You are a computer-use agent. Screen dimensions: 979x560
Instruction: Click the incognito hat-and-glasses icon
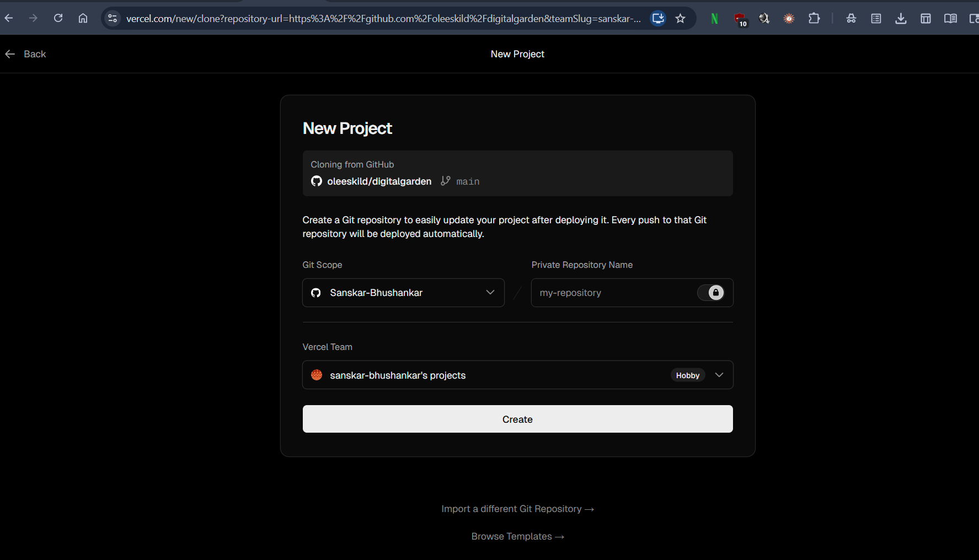(851, 19)
